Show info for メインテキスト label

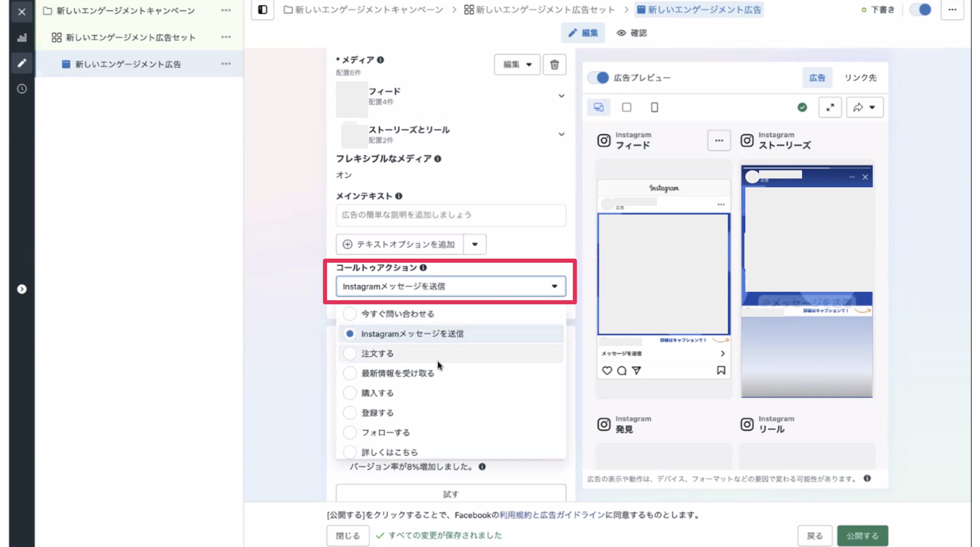[x=399, y=196]
